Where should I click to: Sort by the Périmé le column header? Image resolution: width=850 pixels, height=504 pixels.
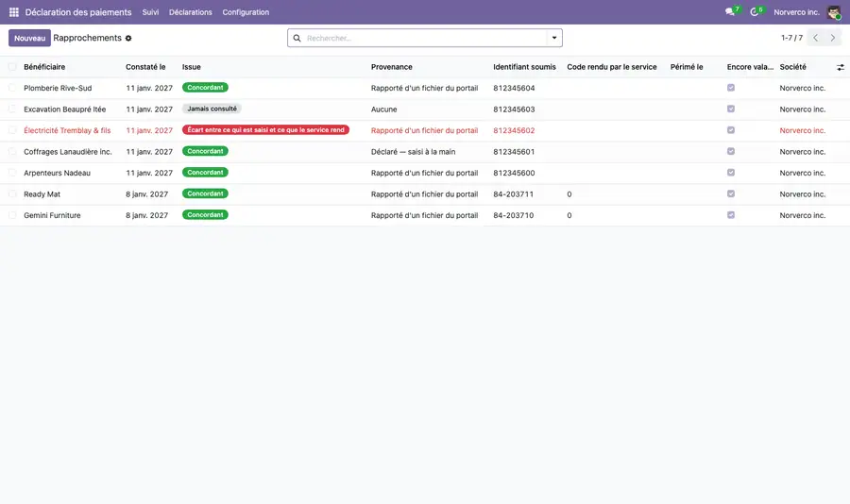click(687, 67)
